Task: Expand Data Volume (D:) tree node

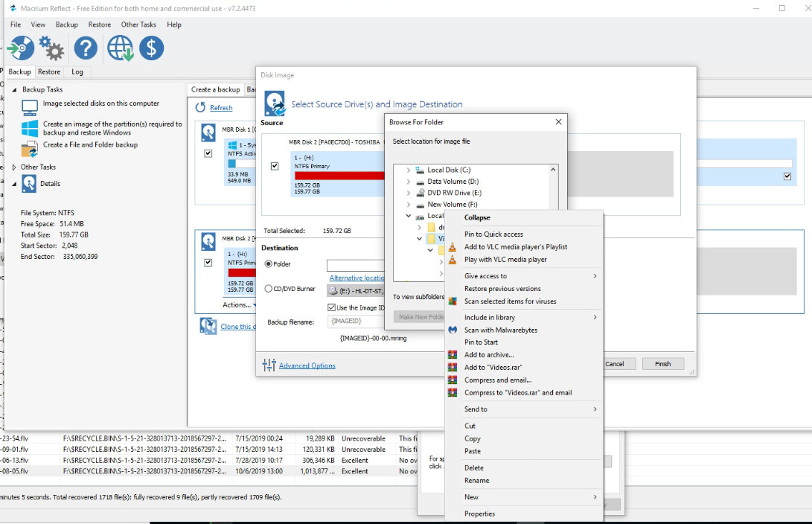Action: pos(409,181)
